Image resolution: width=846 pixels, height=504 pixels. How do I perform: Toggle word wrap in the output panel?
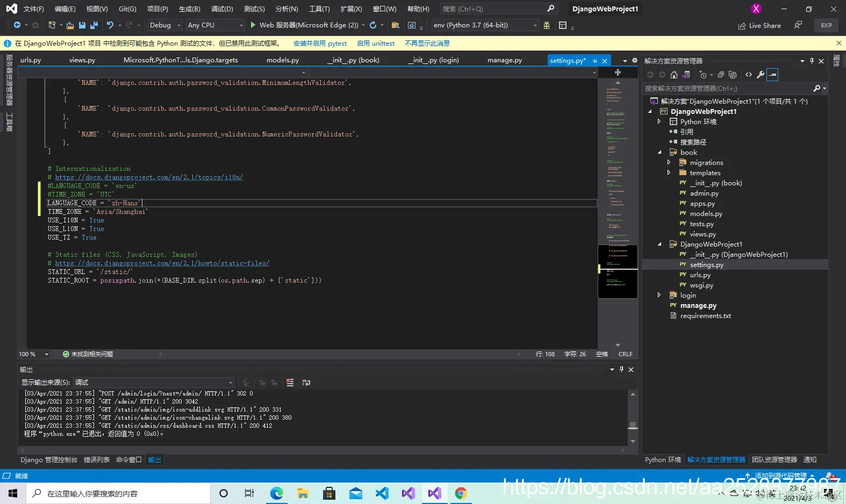[x=306, y=383]
